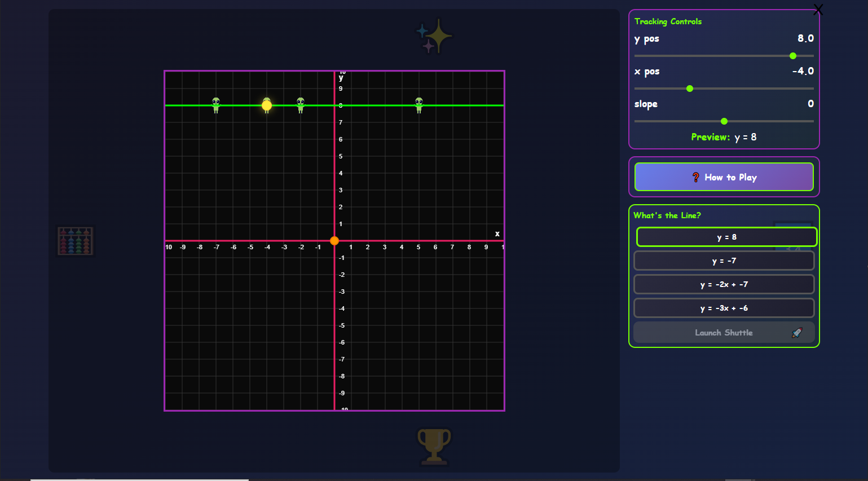Click the abacus icon on the left side
Image resolution: width=868 pixels, height=481 pixels.
click(x=76, y=241)
